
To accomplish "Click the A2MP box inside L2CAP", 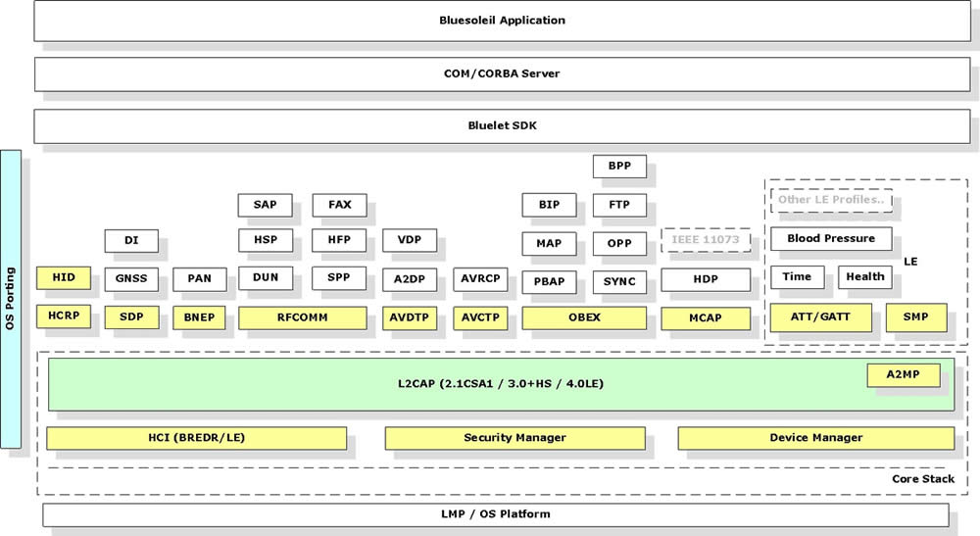I will click(904, 375).
